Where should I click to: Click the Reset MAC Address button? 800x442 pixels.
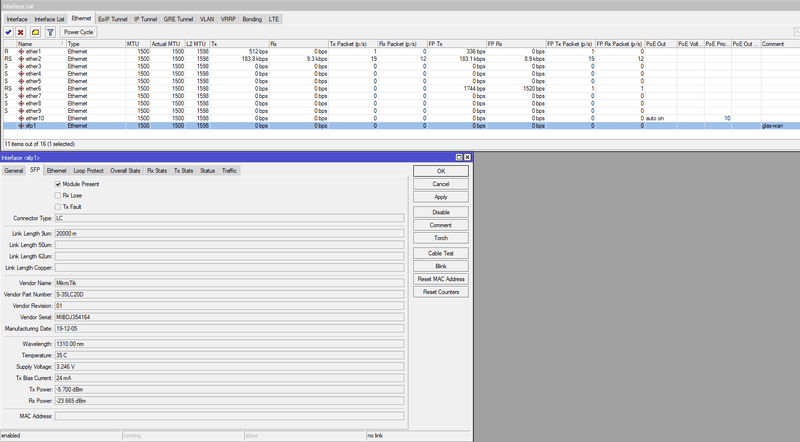[441, 279]
